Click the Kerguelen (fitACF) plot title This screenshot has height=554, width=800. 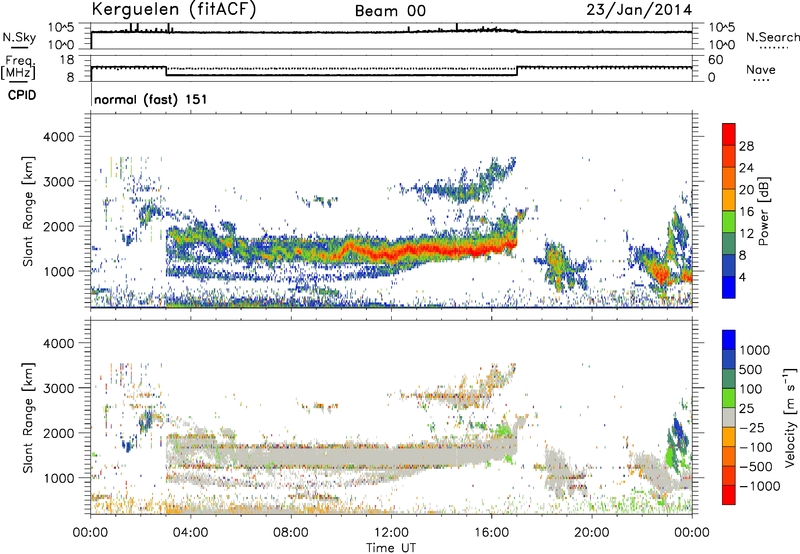174,9
